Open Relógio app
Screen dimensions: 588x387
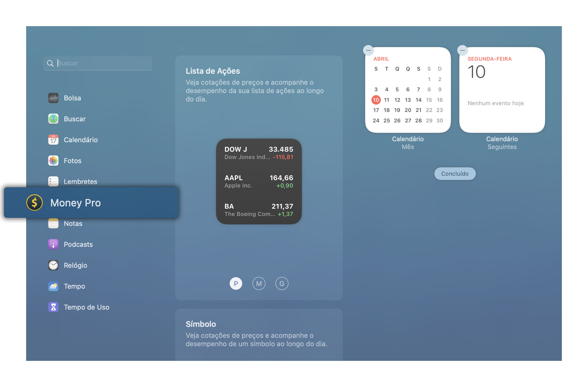[76, 265]
